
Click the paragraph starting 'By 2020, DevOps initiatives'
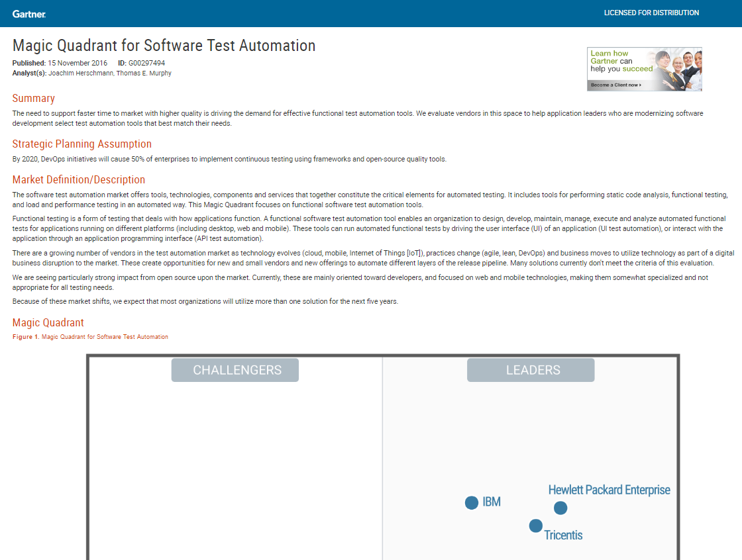[x=229, y=159]
